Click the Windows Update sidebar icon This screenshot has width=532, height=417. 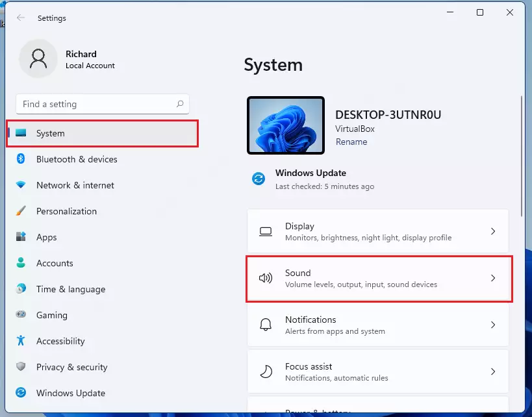(x=21, y=392)
